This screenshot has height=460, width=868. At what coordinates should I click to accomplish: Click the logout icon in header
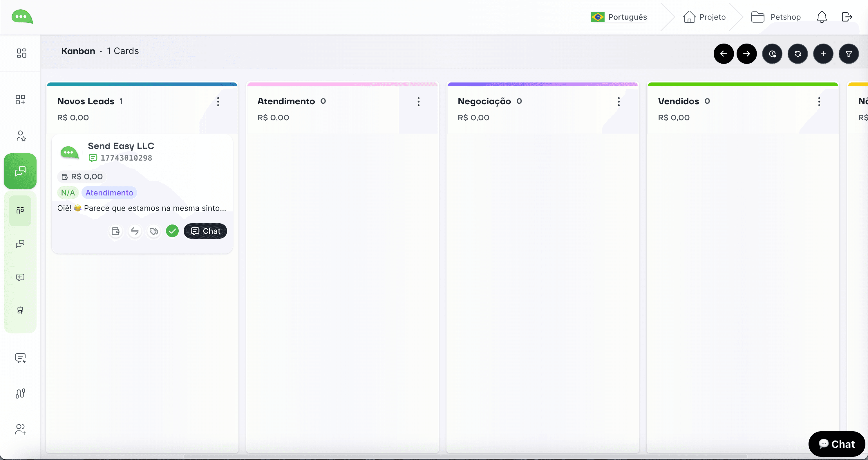coord(847,17)
